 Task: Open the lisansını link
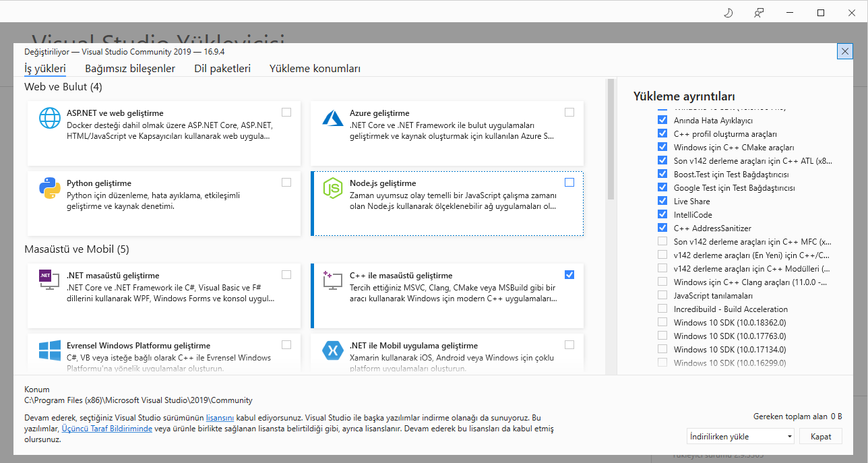[x=220, y=418]
